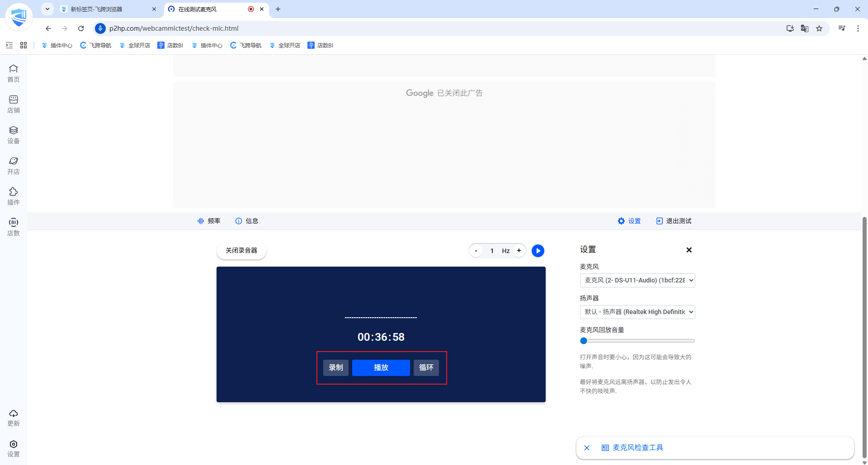
Task: Open the 店数 BI sidebar icon
Action: click(14, 227)
